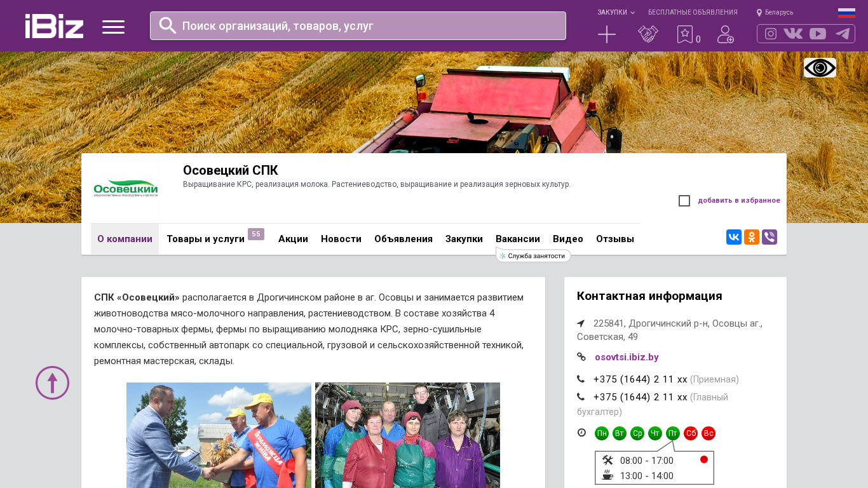The width and height of the screenshot is (868, 488).
Task: Open the farm workers group photo
Action: (407, 435)
